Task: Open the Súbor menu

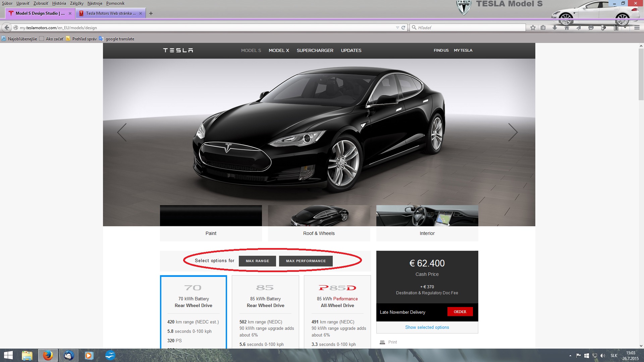Action: [7, 3]
